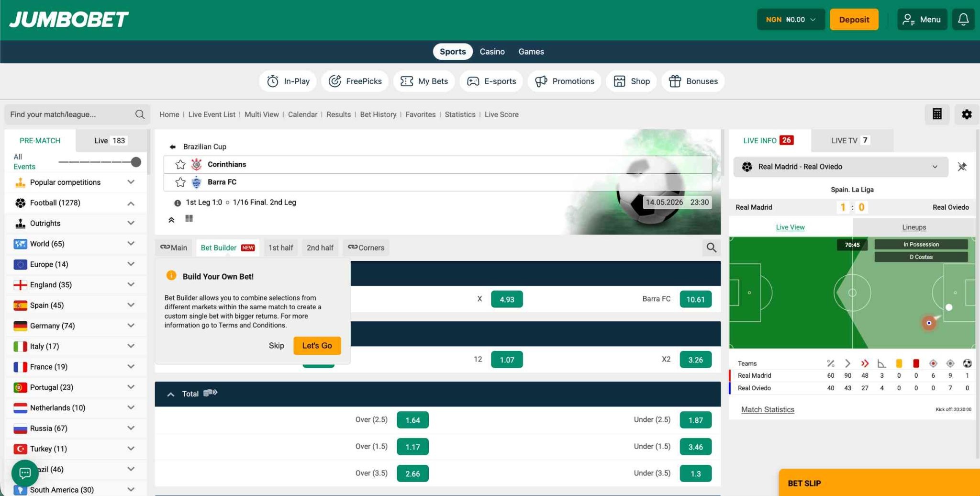
Task: Open the settings gear icon
Action: [x=967, y=114]
